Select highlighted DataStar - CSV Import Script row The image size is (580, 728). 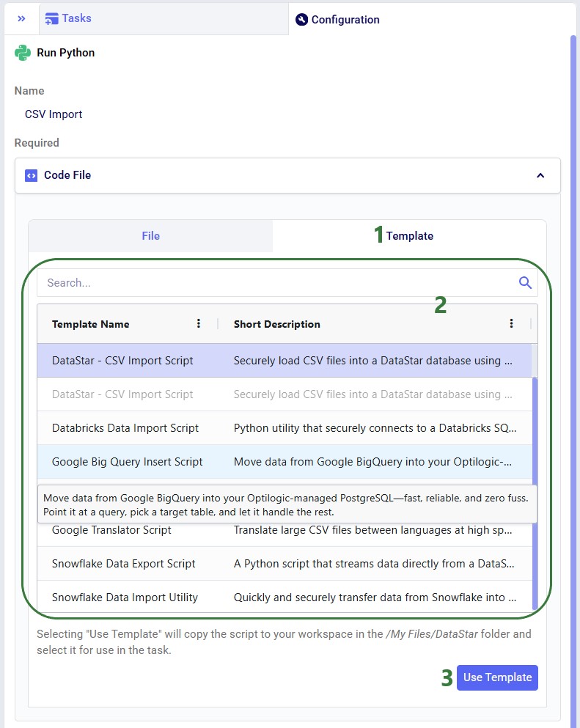[x=285, y=360]
